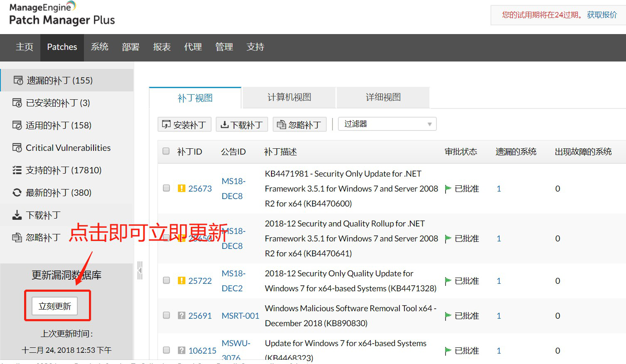The height and width of the screenshot is (364, 626).
Task: Sort by 补丁ID column header
Action: tap(190, 152)
